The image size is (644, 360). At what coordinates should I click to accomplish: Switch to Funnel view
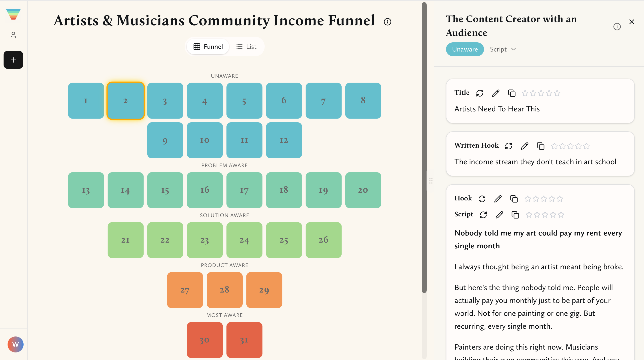208,47
